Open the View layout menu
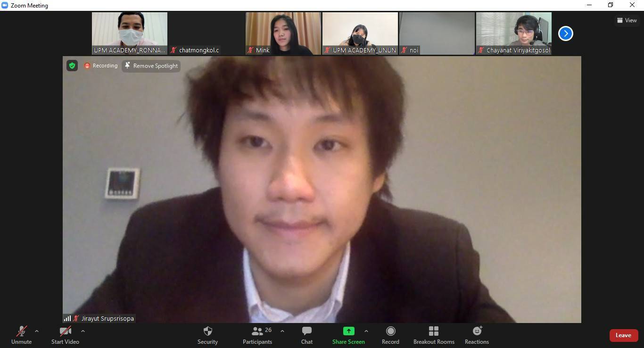 coord(627,20)
